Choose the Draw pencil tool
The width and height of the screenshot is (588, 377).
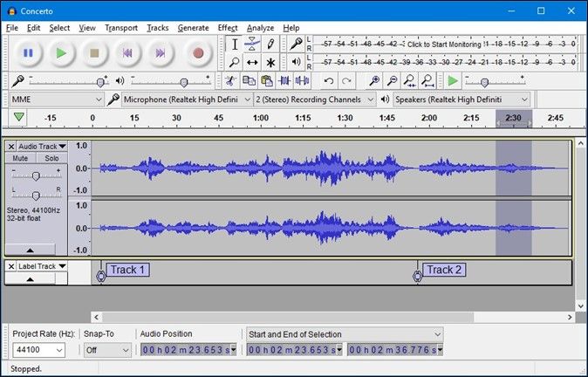pos(270,44)
